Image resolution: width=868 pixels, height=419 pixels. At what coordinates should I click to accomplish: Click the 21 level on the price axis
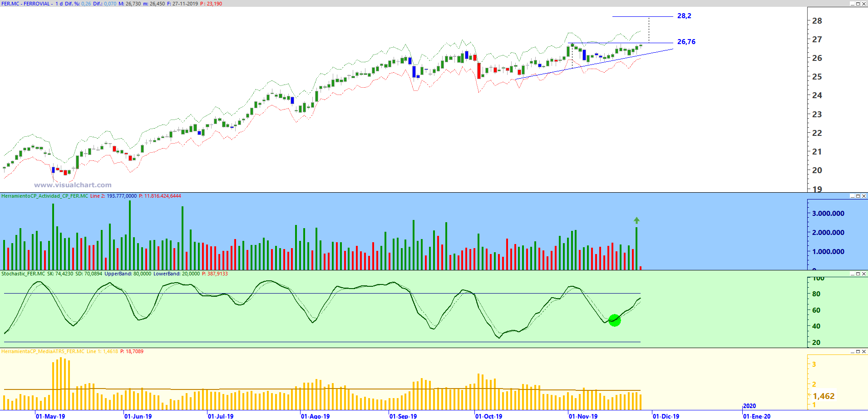[817, 152]
